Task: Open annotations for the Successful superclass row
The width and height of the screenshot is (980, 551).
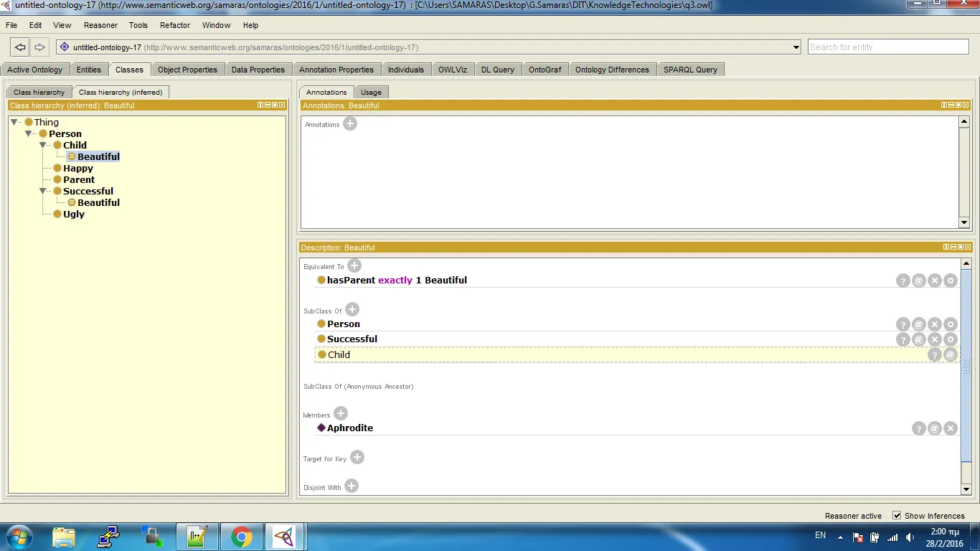Action: point(919,339)
